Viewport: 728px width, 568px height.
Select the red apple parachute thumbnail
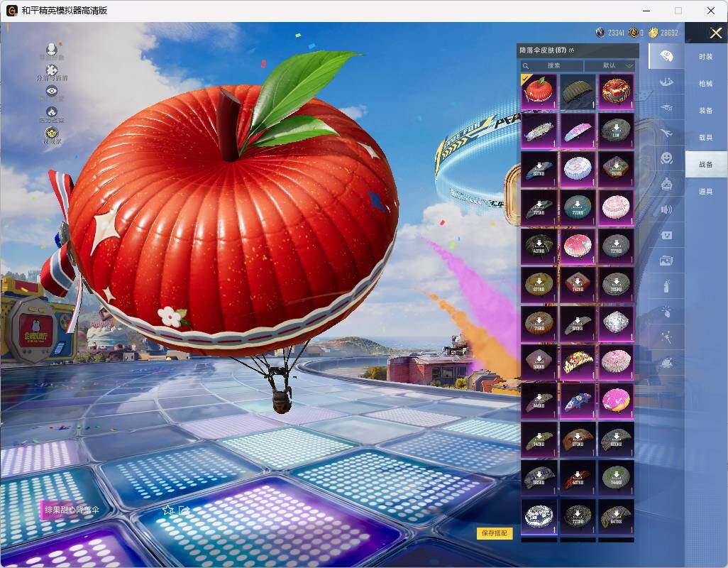point(539,92)
